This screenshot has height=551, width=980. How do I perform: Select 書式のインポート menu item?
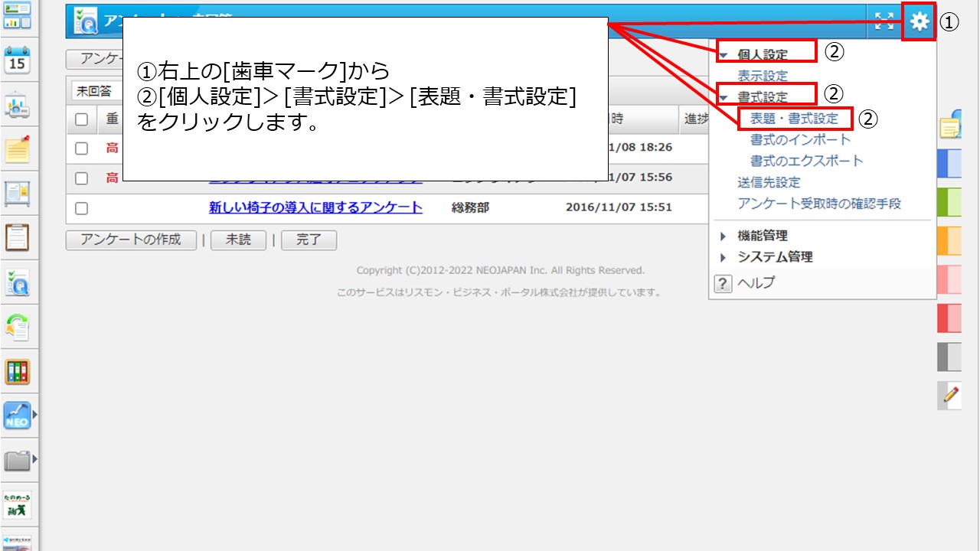click(x=801, y=140)
